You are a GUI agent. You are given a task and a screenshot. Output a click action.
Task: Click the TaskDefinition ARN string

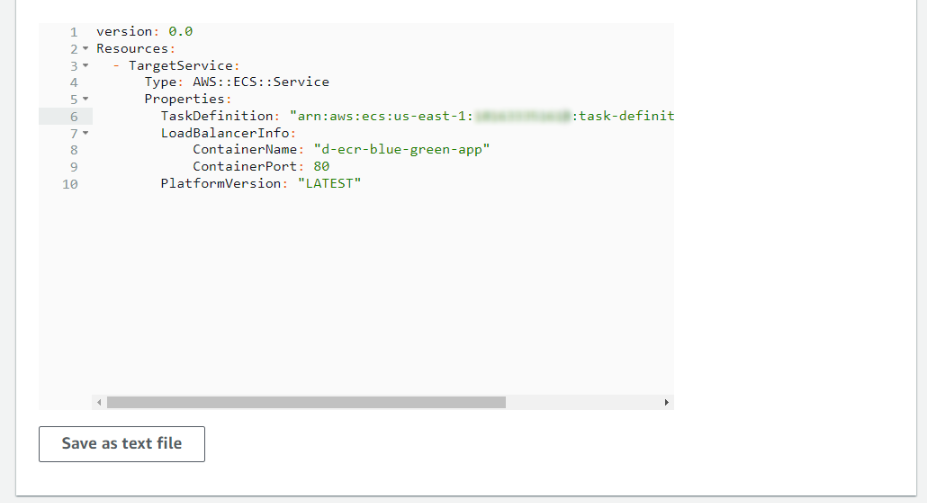(480, 116)
